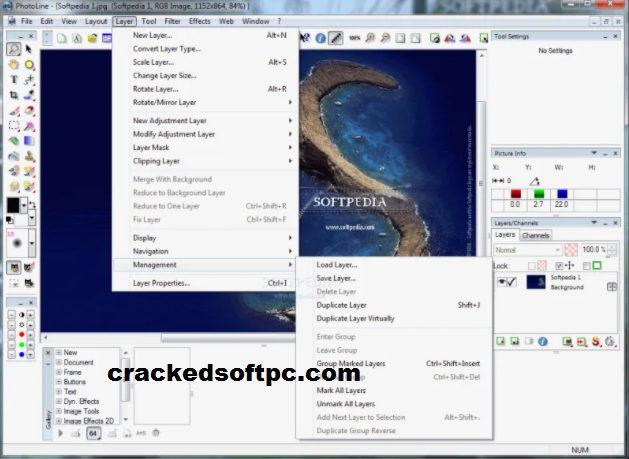The width and height of the screenshot is (629, 459).
Task: Expand the Image Tools gallery tree item
Action: pyautogui.click(x=59, y=411)
